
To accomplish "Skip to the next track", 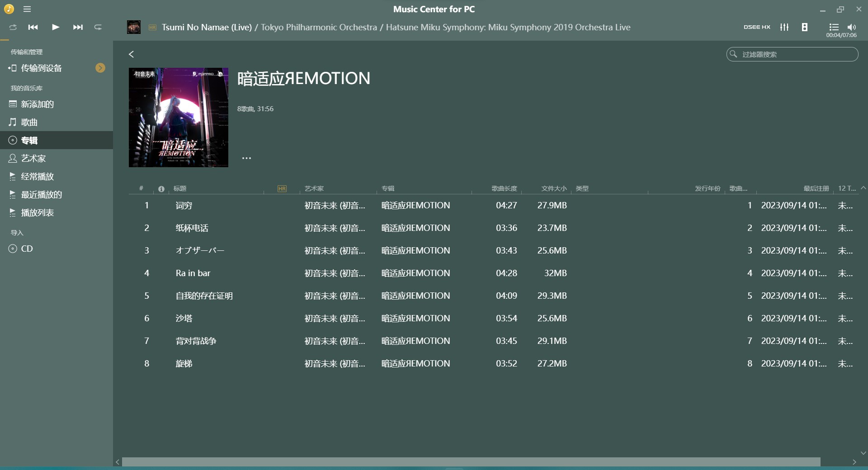I will click(x=78, y=27).
